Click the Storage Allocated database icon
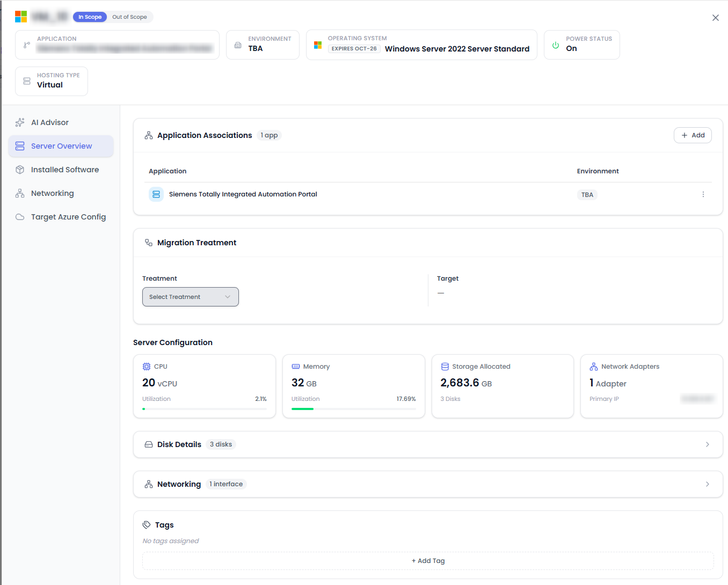Image resolution: width=728 pixels, height=585 pixels. (x=445, y=367)
